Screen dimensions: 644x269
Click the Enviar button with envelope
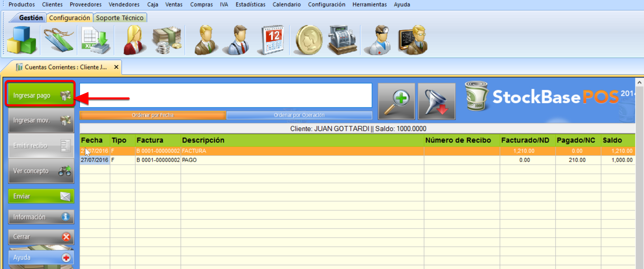(41, 196)
